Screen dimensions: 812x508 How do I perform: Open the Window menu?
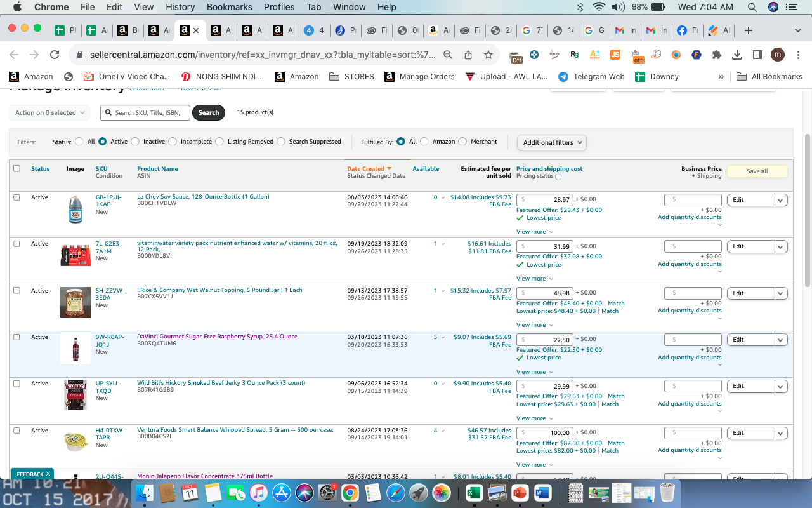pyautogui.click(x=349, y=7)
